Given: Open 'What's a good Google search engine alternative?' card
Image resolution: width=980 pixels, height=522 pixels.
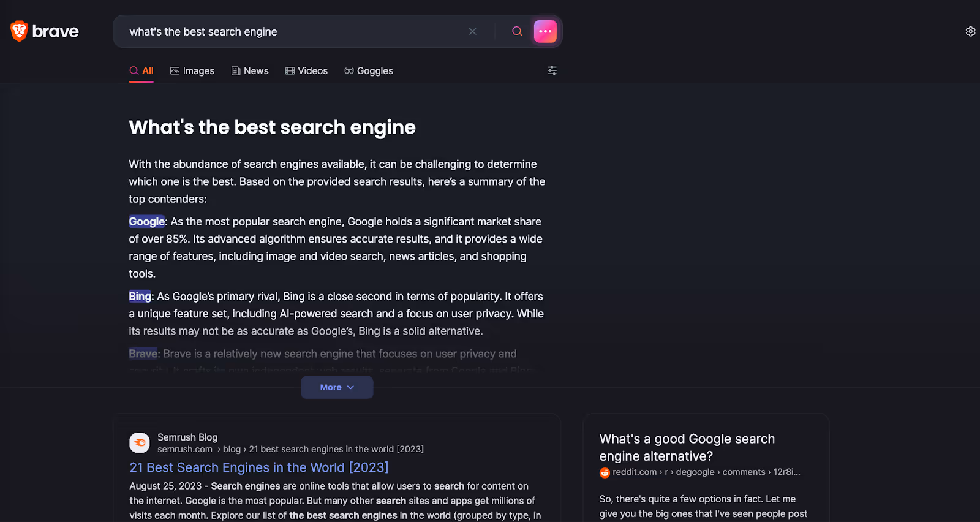Looking at the screenshot, I should 687,447.
